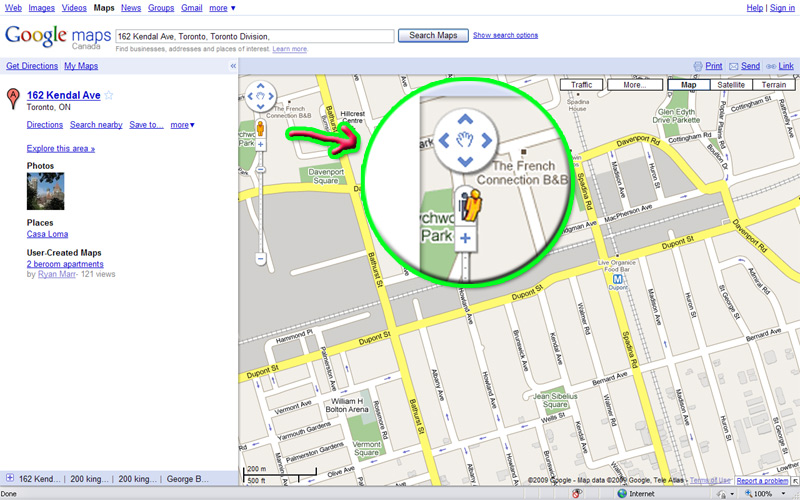Image resolution: width=800 pixels, height=500 pixels.
Task: Open the Casa Loma photo thumbnail
Action: click(x=45, y=191)
